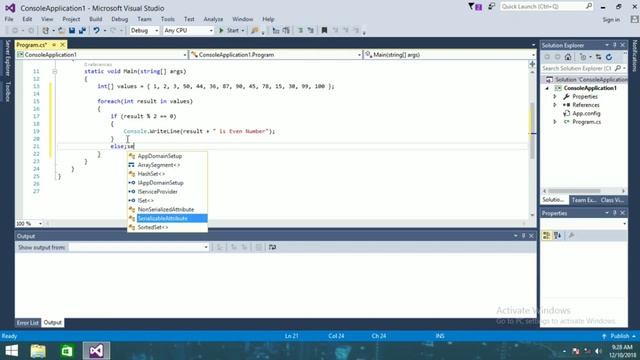Click the Save All icon

[x=82, y=31]
